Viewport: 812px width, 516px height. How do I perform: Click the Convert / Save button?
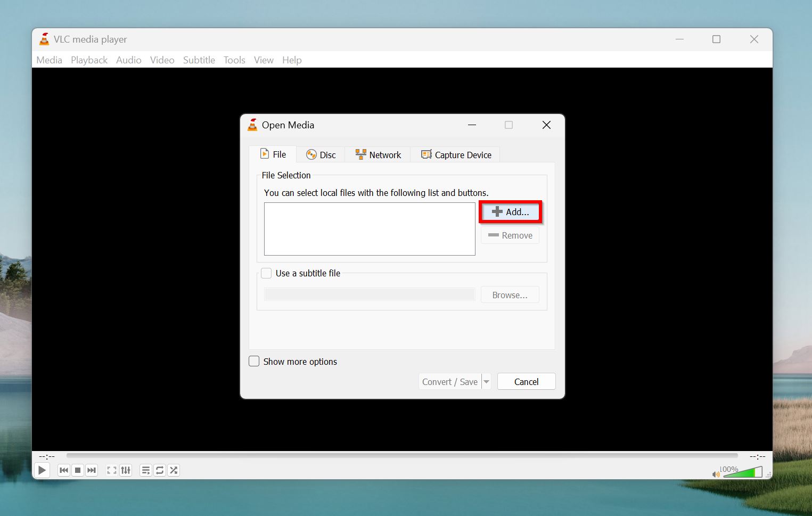pos(450,382)
